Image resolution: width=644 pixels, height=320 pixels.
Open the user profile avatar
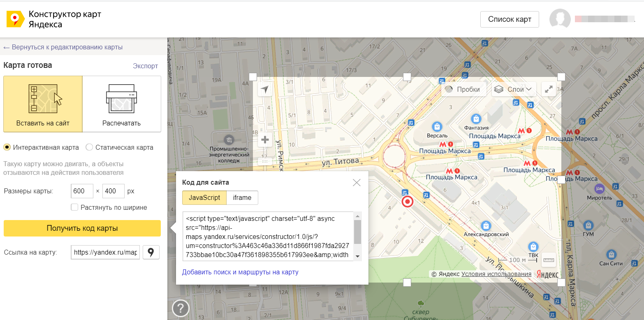point(560,19)
